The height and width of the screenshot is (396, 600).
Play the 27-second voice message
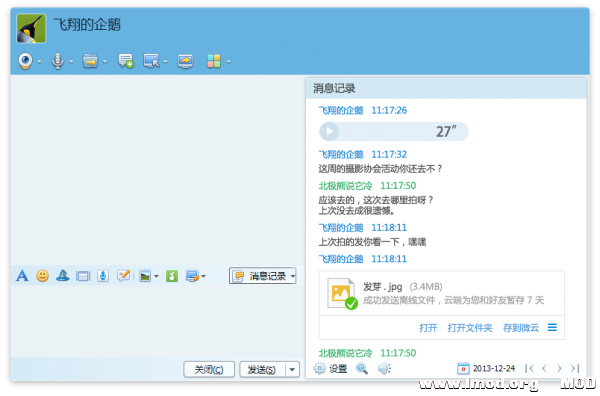click(329, 132)
